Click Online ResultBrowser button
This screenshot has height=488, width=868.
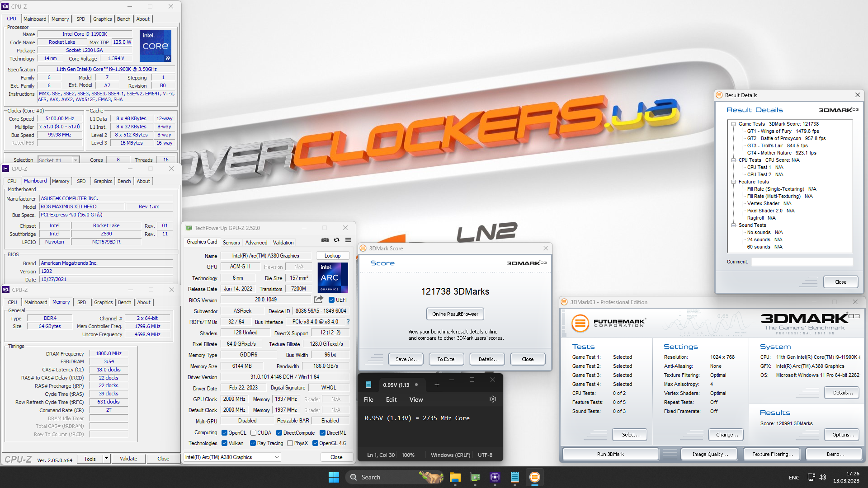coord(455,314)
